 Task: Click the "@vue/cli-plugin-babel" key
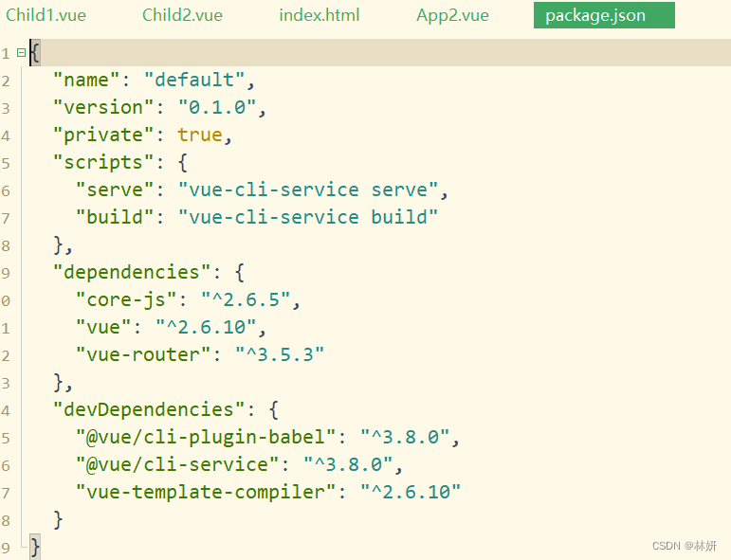pos(206,438)
